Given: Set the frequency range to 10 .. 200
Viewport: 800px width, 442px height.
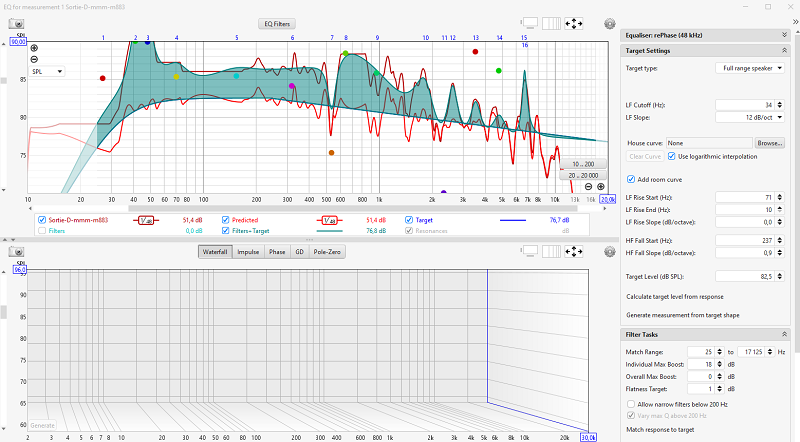Looking at the screenshot, I should [583, 164].
